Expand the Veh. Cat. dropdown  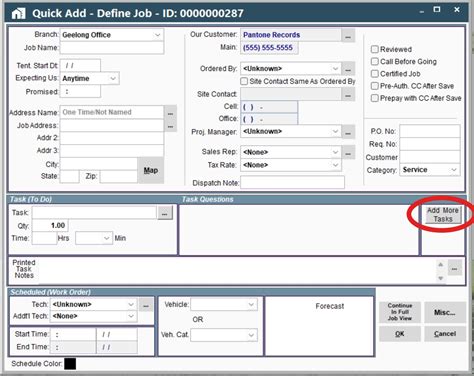click(x=251, y=335)
